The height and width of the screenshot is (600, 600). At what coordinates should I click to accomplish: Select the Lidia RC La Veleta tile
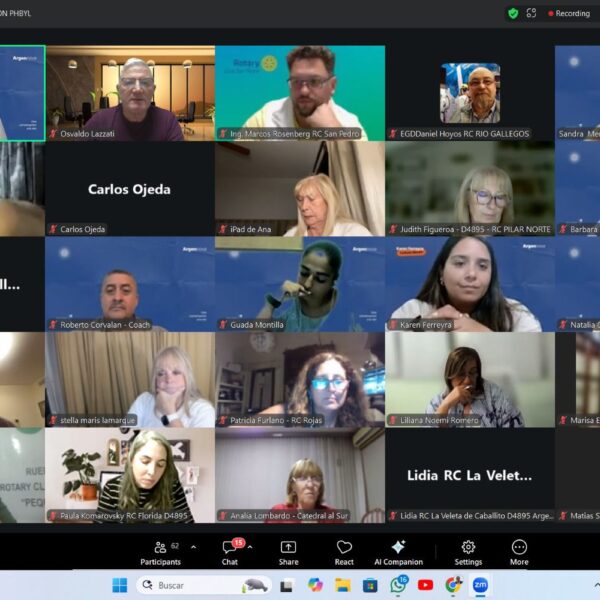tap(470, 476)
